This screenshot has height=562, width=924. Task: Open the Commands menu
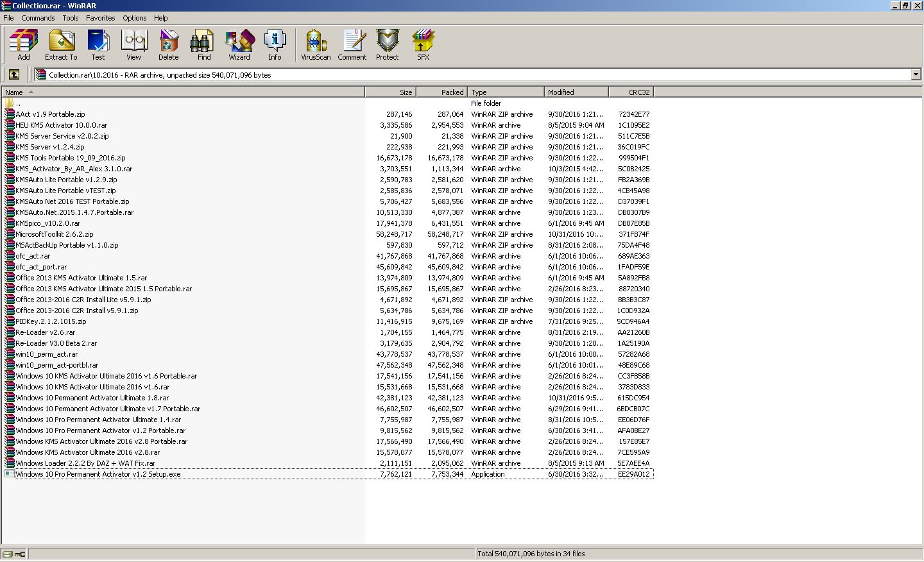click(38, 18)
